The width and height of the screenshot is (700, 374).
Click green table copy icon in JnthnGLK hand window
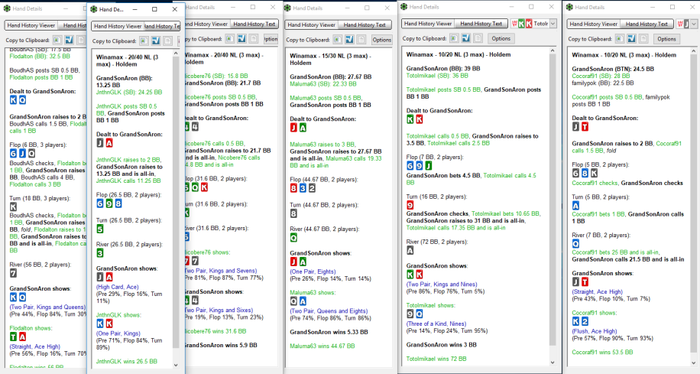(x=143, y=41)
